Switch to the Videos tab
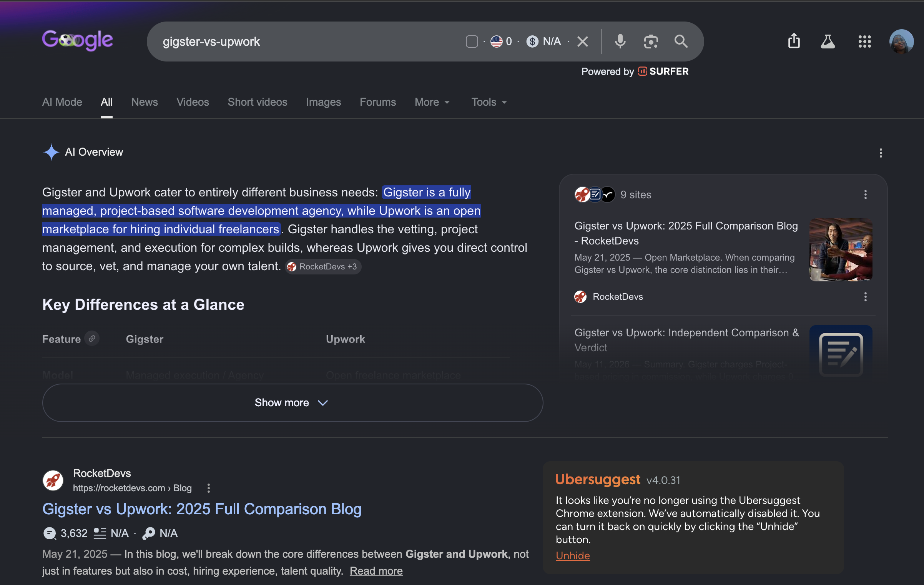The width and height of the screenshot is (924, 585). coord(193,102)
